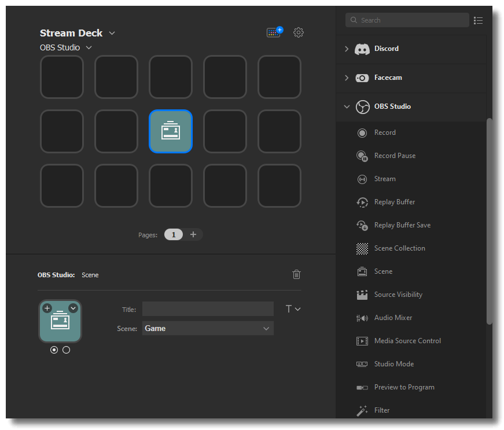Select the Replay Buffer Save action
This screenshot has height=430, width=504.
click(363, 225)
